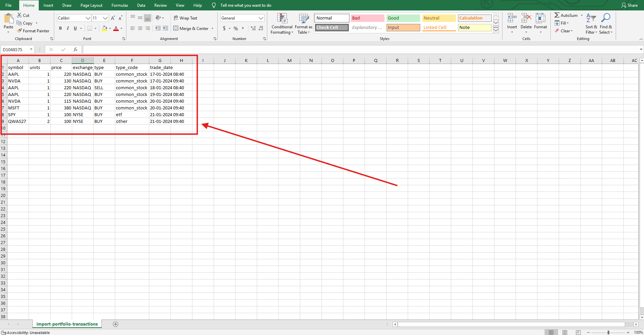644x335 pixels.
Task: Apply the red font color
Action: (x=116, y=28)
